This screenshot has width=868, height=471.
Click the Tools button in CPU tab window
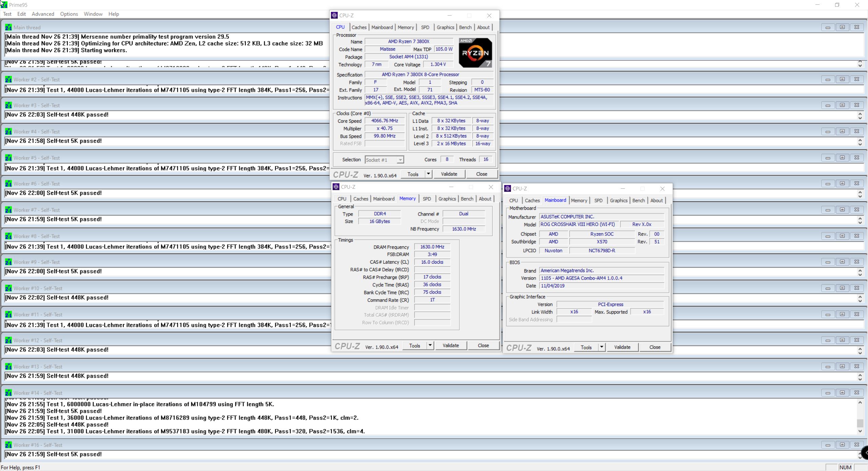point(413,174)
